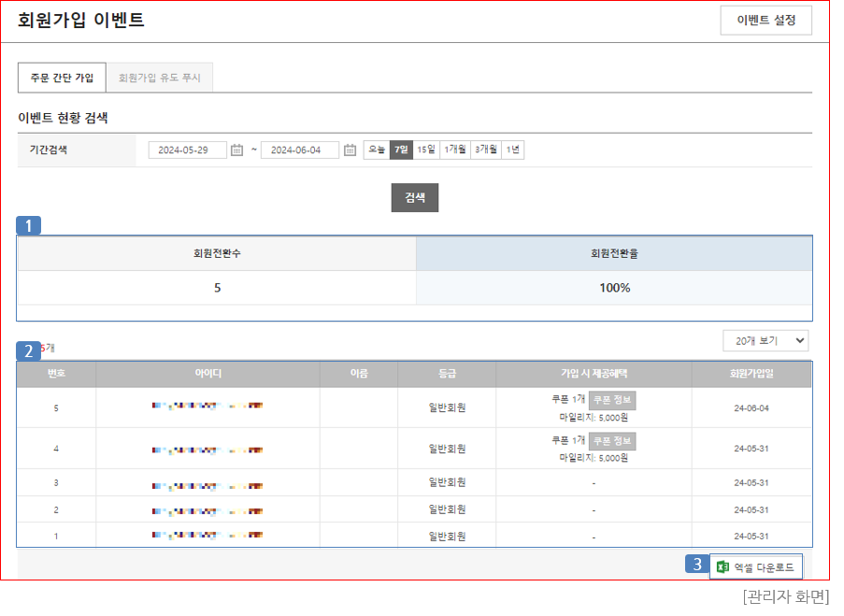844x616 pixels.
Task: View 쿠폰 정보 for member number 5
Action: point(612,400)
